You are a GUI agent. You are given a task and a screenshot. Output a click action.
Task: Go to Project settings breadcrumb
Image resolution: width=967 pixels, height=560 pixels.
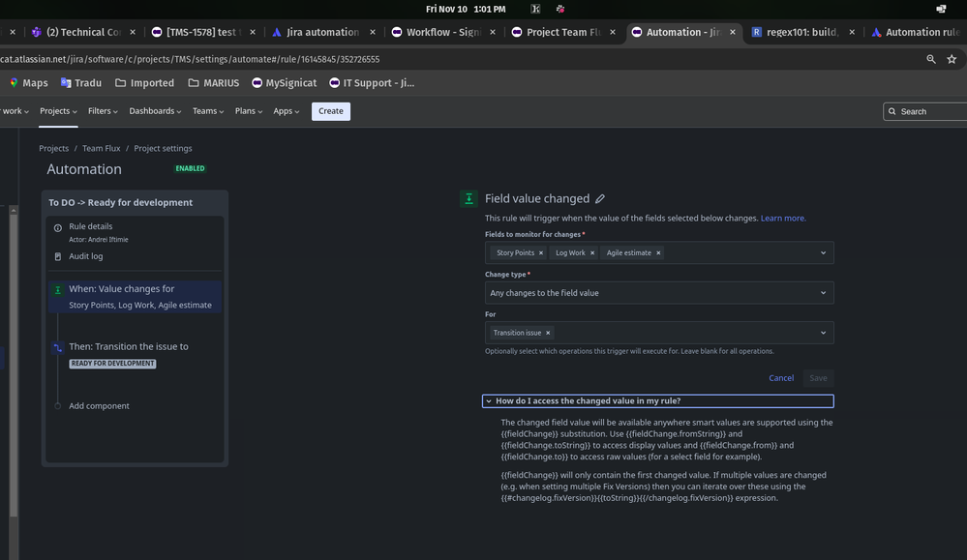point(163,149)
